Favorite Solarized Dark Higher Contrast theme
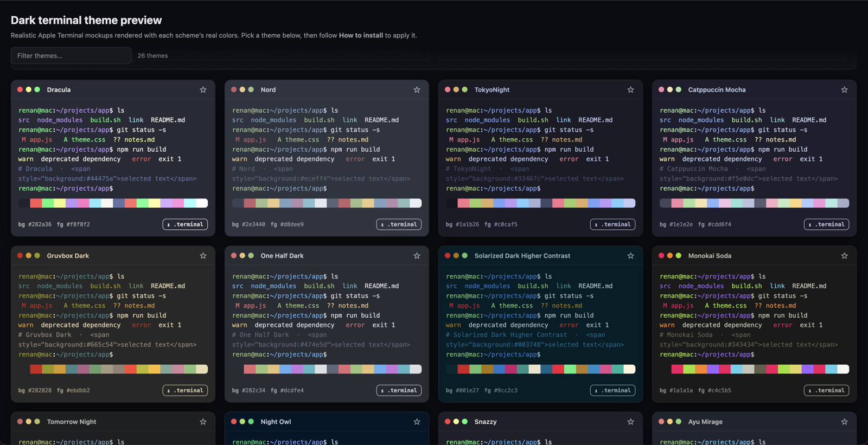The width and height of the screenshot is (868, 445). [630, 255]
